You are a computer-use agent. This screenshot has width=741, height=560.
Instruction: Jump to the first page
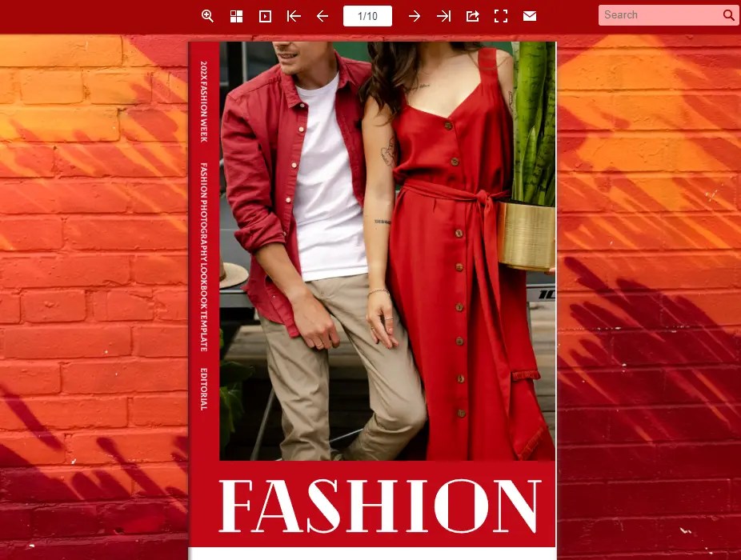[x=294, y=16]
